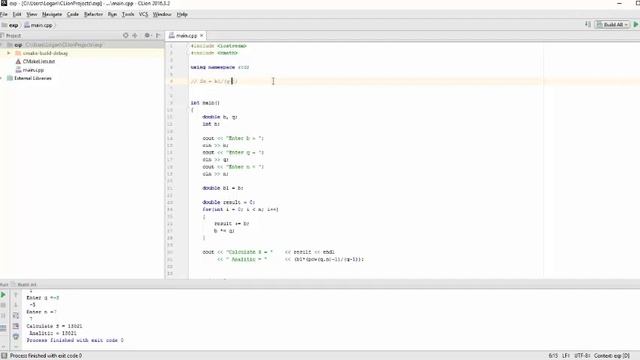This screenshot has width=640, height=360.
Task: Click the main.cpp breadcrumb in navigation bar
Action: (x=38, y=25)
